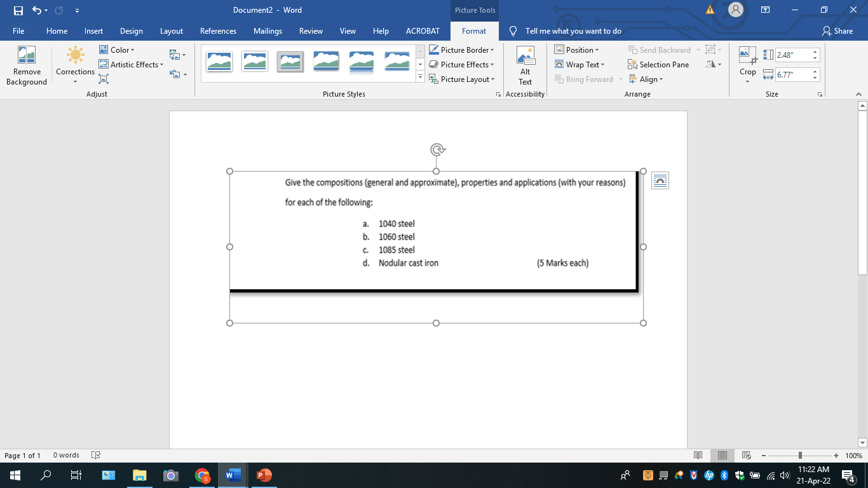Open the Align options dropdown
This screenshot has width=868, height=488.
click(647, 79)
